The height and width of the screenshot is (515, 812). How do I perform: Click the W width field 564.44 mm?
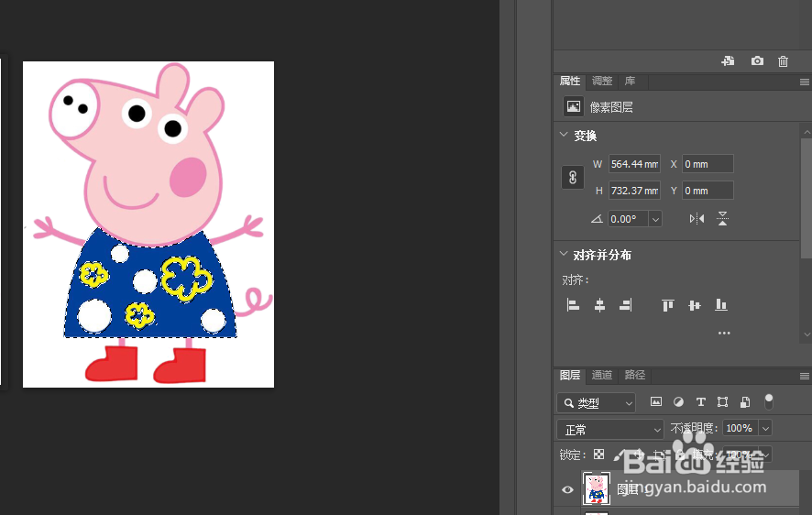[x=634, y=164]
